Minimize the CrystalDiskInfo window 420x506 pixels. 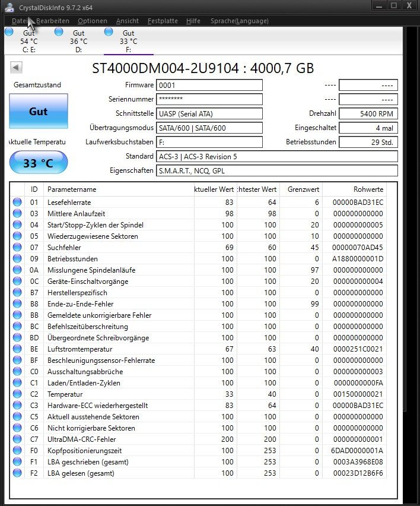(x=379, y=5)
